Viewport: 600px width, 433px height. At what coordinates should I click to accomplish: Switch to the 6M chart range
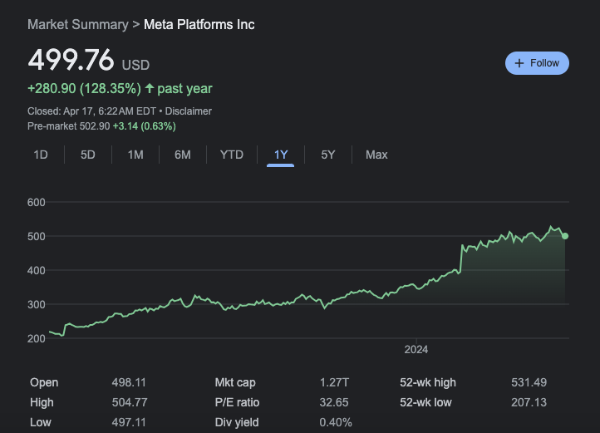click(183, 155)
